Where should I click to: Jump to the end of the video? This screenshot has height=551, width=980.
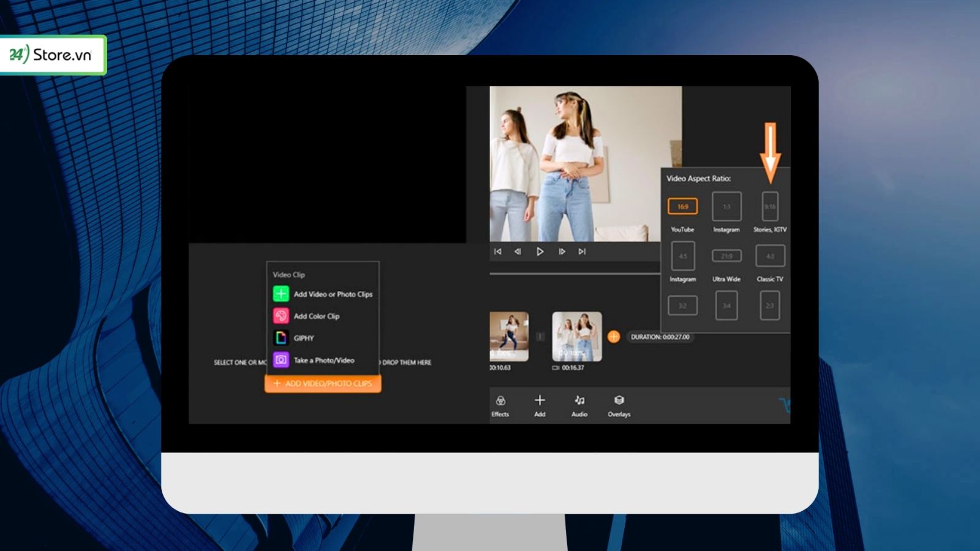(x=582, y=252)
